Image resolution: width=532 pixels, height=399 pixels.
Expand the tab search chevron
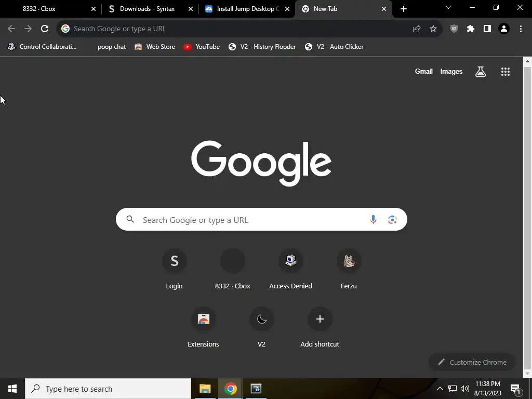(x=448, y=7)
